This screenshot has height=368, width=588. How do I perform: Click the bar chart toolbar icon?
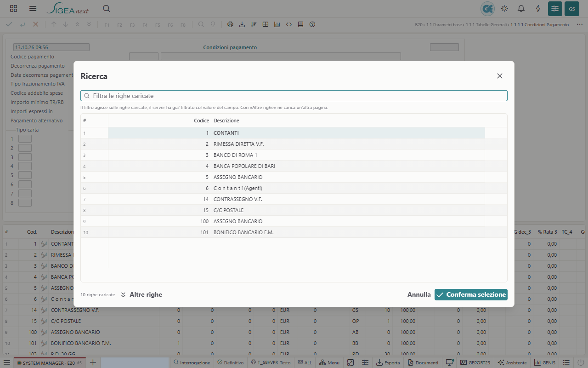tap(277, 24)
